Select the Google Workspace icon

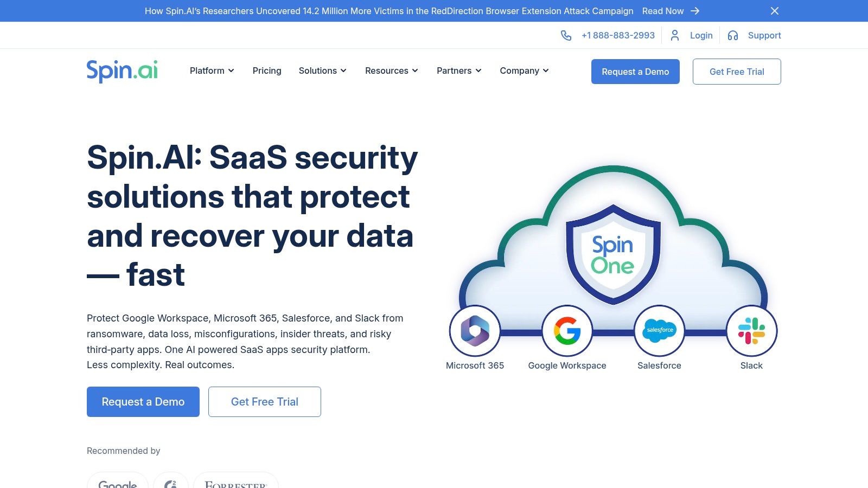(567, 331)
